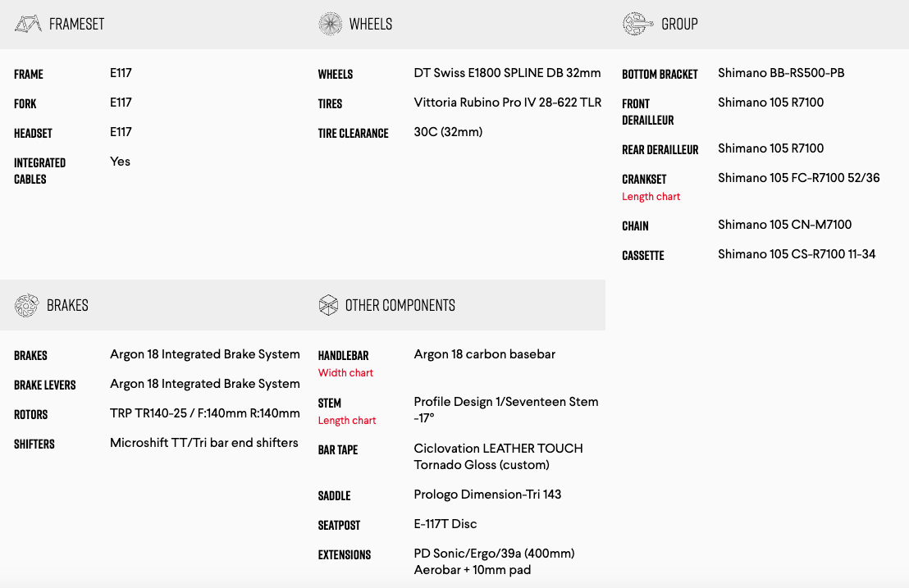Select the Brakes section heading
The height and width of the screenshot is (588, 909).
(67, 305)
